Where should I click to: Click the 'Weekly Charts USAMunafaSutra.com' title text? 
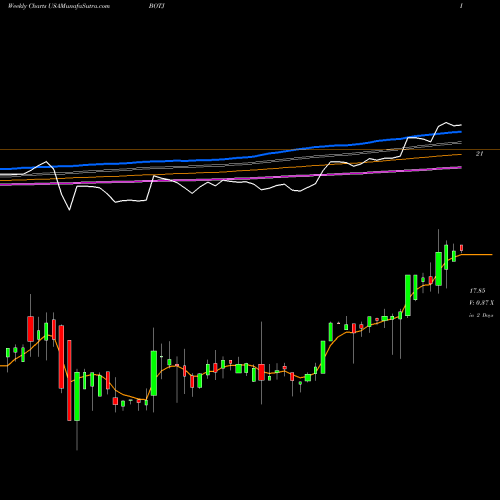pos(59,6)
